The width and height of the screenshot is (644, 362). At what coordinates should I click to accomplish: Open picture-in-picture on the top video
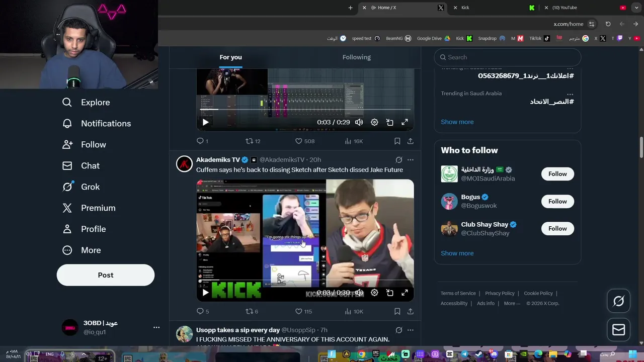[x=389, y=122]
